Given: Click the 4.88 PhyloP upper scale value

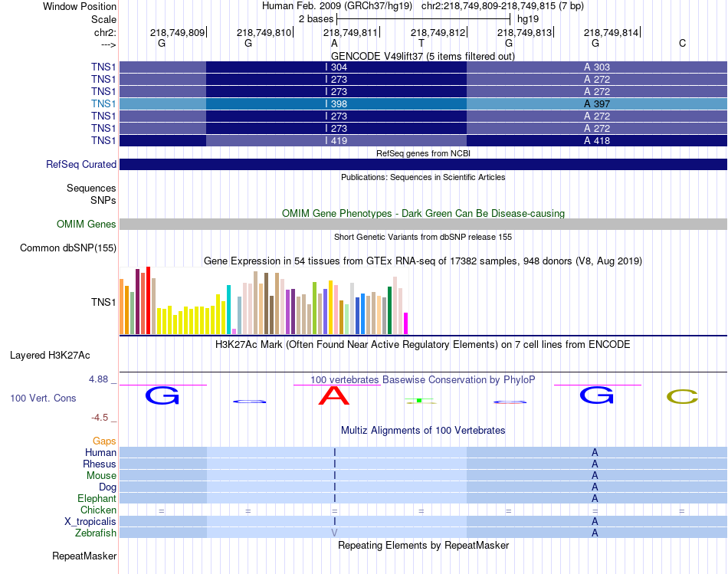Looking at the screenshot, I should [x=98, y=379].
